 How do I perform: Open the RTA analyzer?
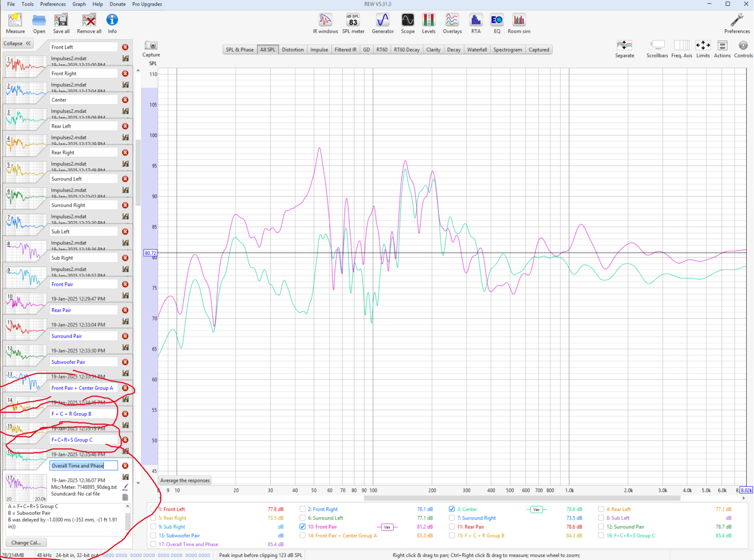click(476, 23)
